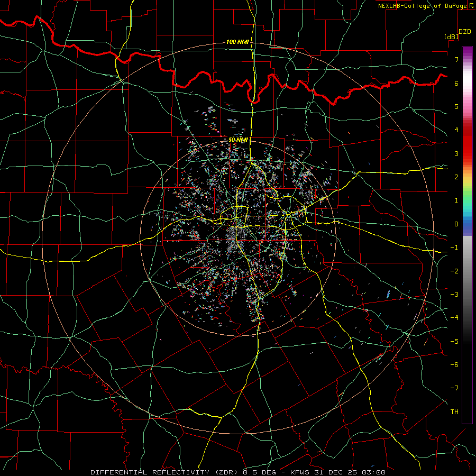Select the '2' label on the dB scale
The width and height of the screenshot is (476, 476).
tap(456, 177)
